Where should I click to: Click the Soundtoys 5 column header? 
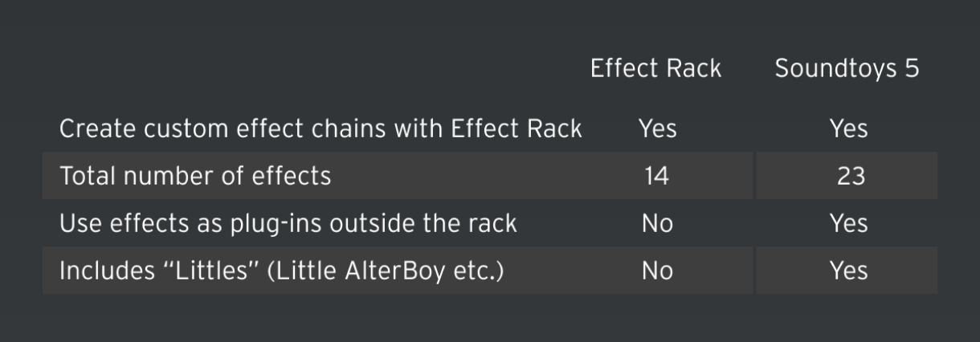(847, 69)
